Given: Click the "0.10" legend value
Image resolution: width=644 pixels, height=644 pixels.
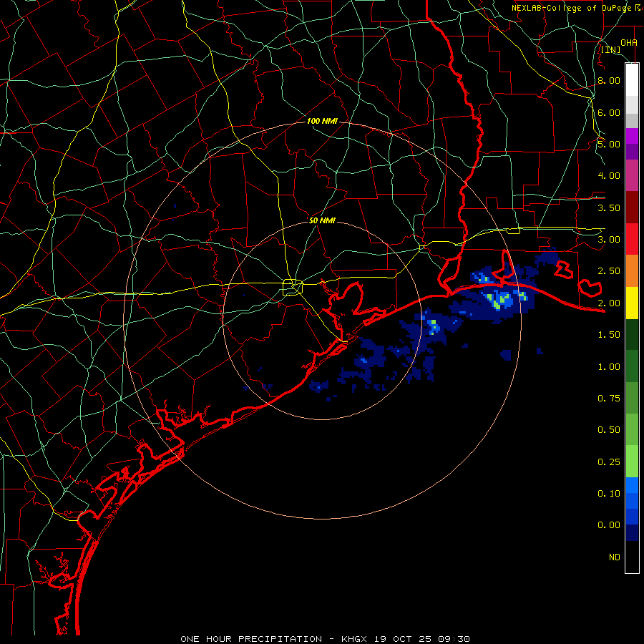Looking at the screenshot, I should (609, 494).
